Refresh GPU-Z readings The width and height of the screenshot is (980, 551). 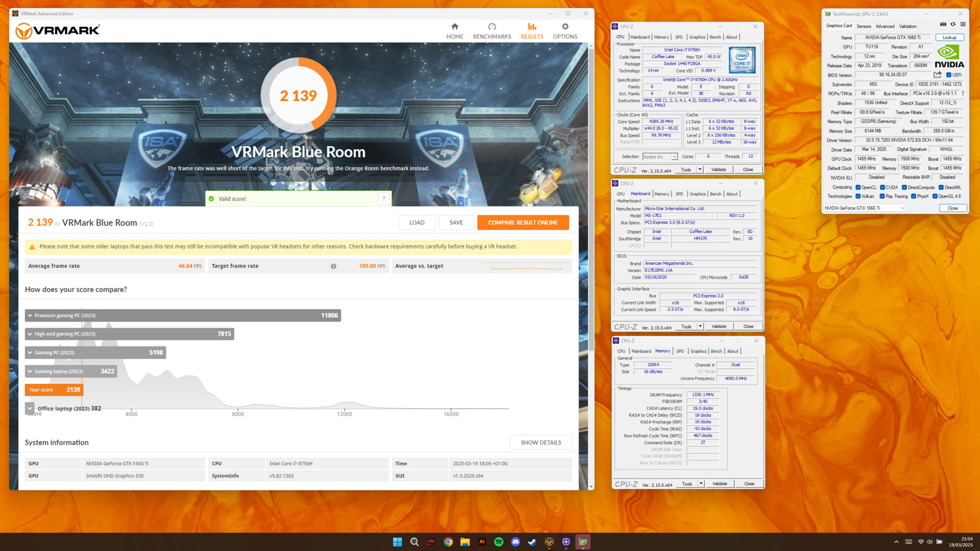pyautogui.click(x=953, y=24)
